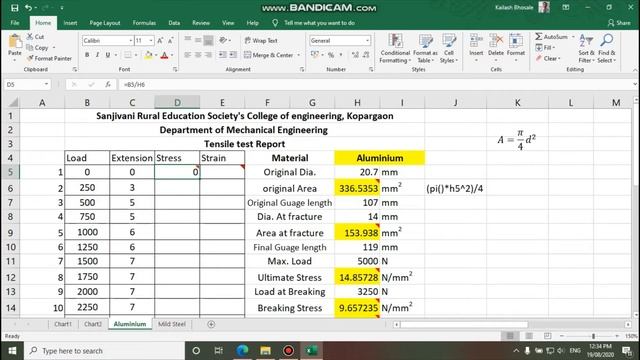Undo the last action
The width and height of the screenshot is (640, 360).
(28, 8)
